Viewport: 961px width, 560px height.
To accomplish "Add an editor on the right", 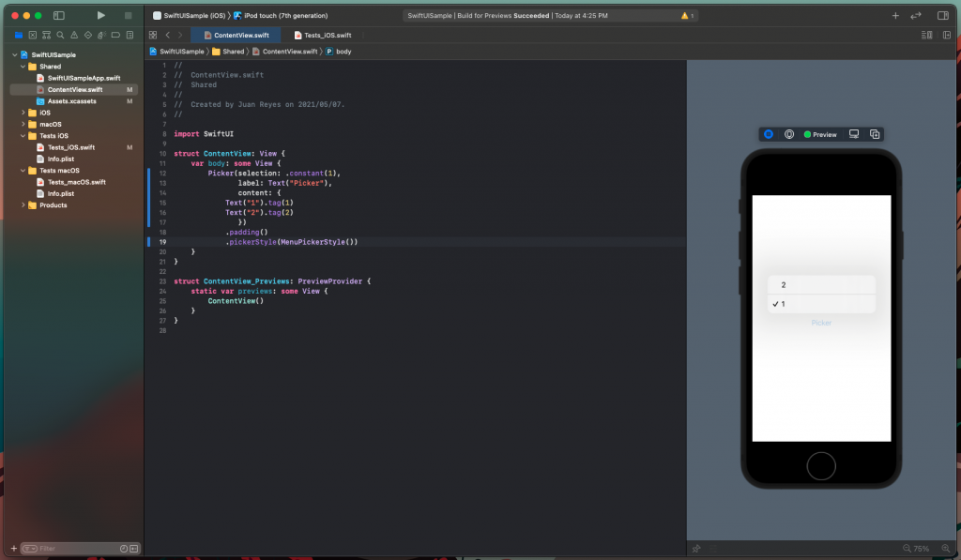I will [x=947, y=35].
